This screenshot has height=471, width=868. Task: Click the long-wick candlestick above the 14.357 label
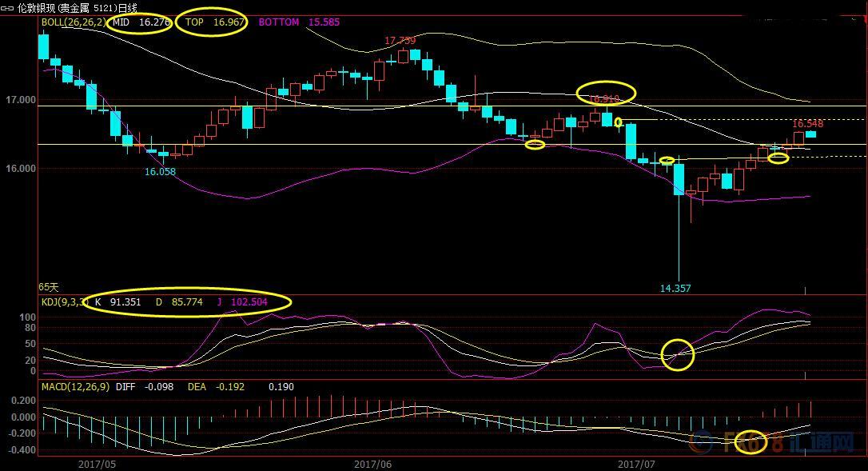point(679,219)
